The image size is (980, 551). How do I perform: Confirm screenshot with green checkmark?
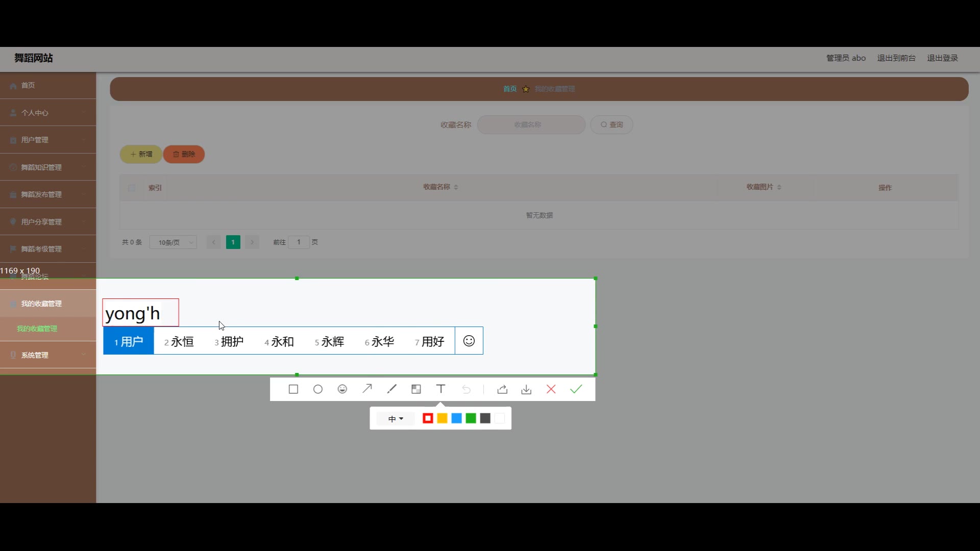click(x=576, y=389)
